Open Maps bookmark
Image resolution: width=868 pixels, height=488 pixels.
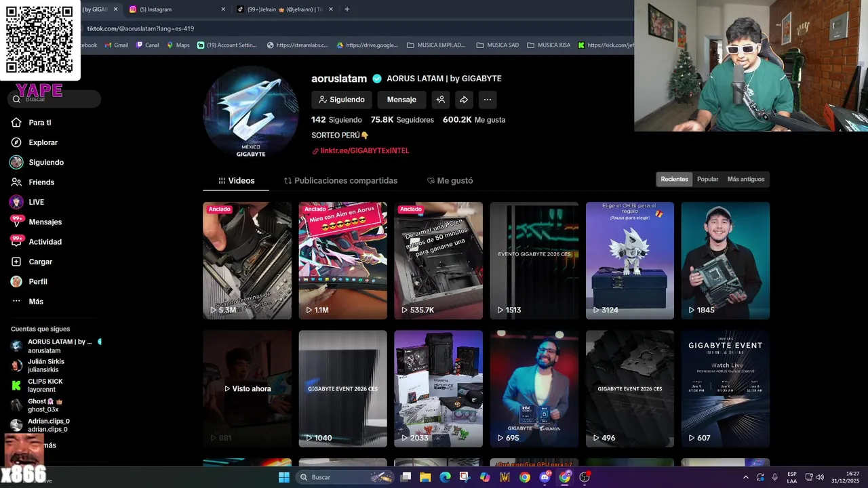(x=178, y=45)
